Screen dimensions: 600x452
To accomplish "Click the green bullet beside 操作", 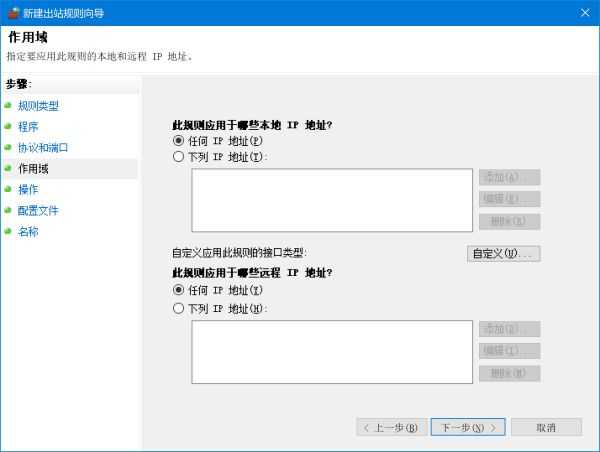I will (8, 189).
